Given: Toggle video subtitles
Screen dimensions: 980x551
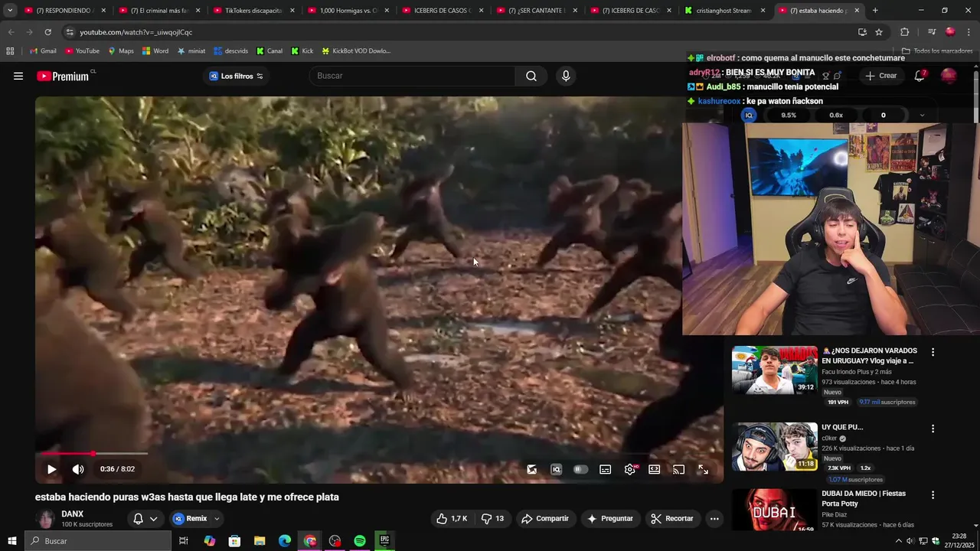Looking at the screenshot, I should pyautogui.click(x=606, y=469).
